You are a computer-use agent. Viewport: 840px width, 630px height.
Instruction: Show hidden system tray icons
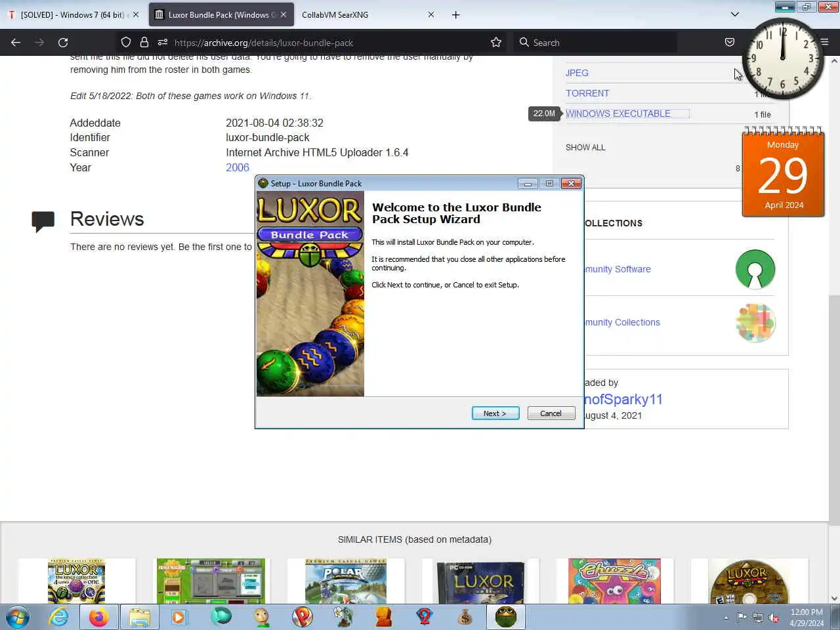726,618
